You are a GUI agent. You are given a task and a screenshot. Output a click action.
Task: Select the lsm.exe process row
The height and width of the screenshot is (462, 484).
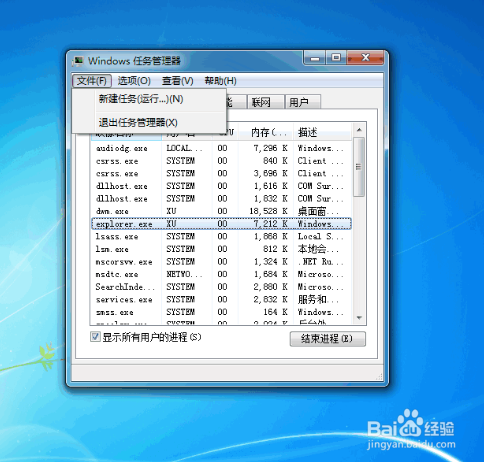pos(221,249)
